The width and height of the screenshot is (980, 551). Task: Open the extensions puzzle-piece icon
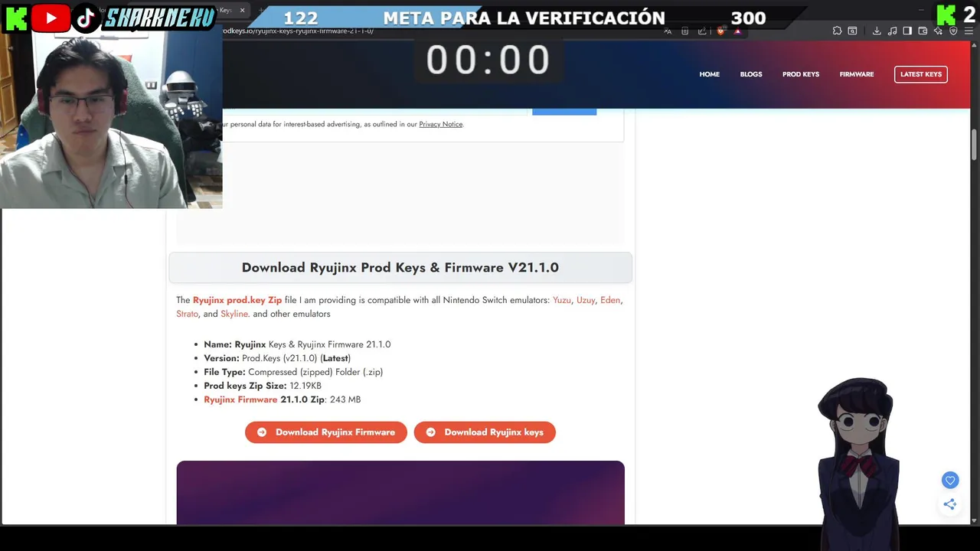click(837, 31)
